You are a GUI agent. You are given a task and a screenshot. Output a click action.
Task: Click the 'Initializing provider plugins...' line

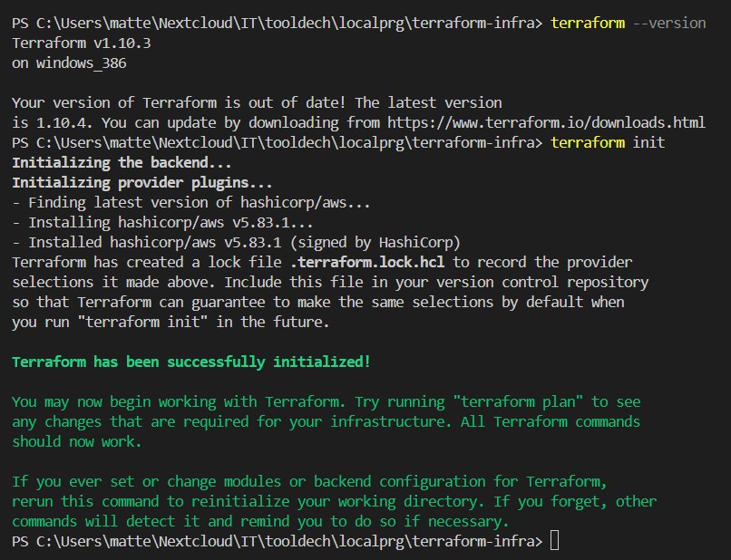[x=142, y=183]
